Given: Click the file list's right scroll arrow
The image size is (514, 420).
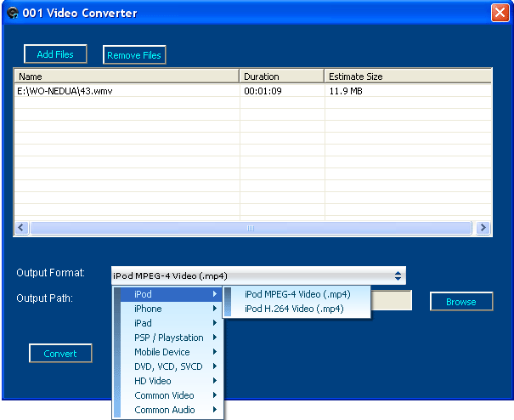Looking at the screenshot, I should coord(483,227).
